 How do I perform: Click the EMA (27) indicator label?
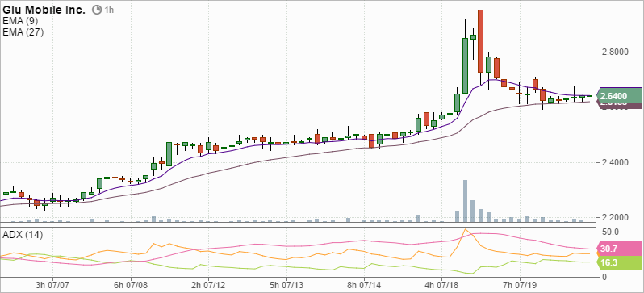click(x=23, y=32)
